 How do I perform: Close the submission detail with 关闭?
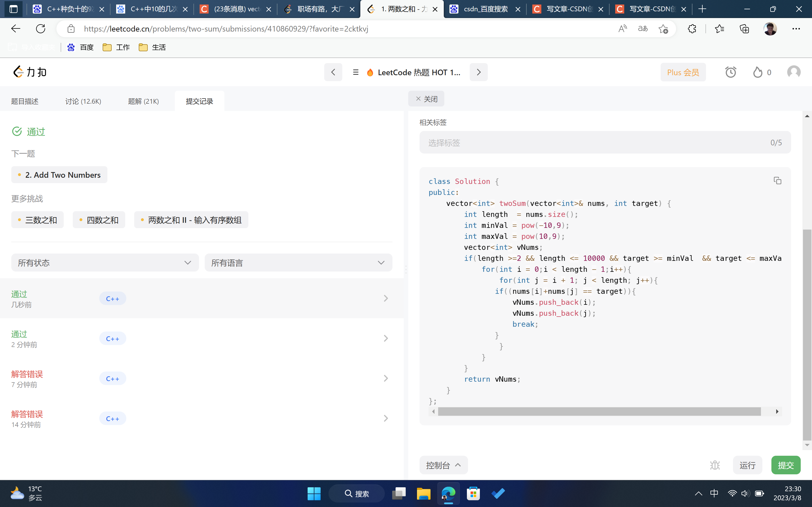pos(426,99)
